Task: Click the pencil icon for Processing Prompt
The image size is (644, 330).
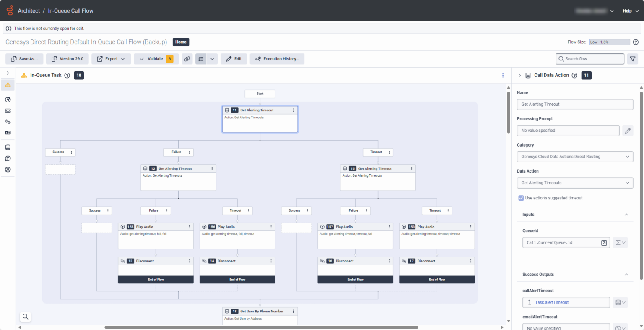Action: tap(627, 131)
